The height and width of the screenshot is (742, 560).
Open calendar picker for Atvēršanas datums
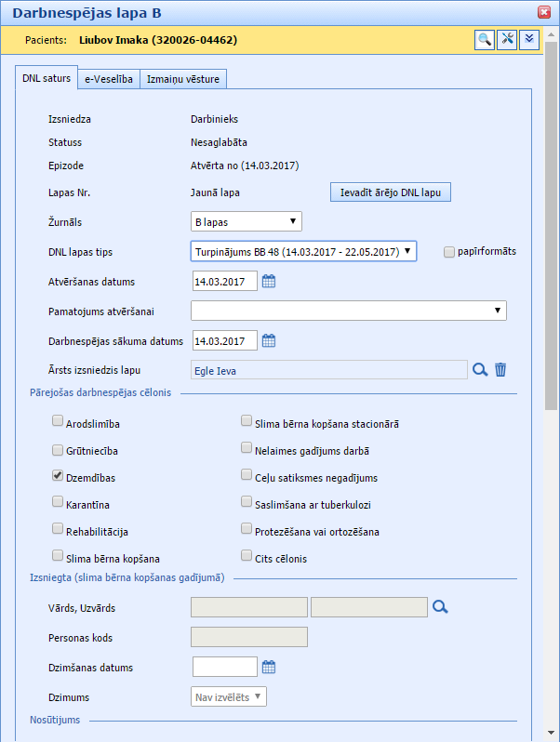tap(269, 282)
